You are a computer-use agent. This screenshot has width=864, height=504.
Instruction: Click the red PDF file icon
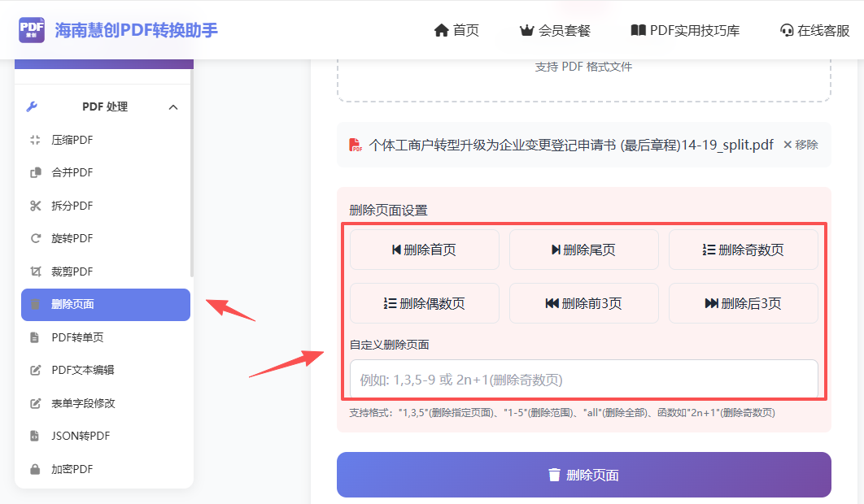[356, 145]
